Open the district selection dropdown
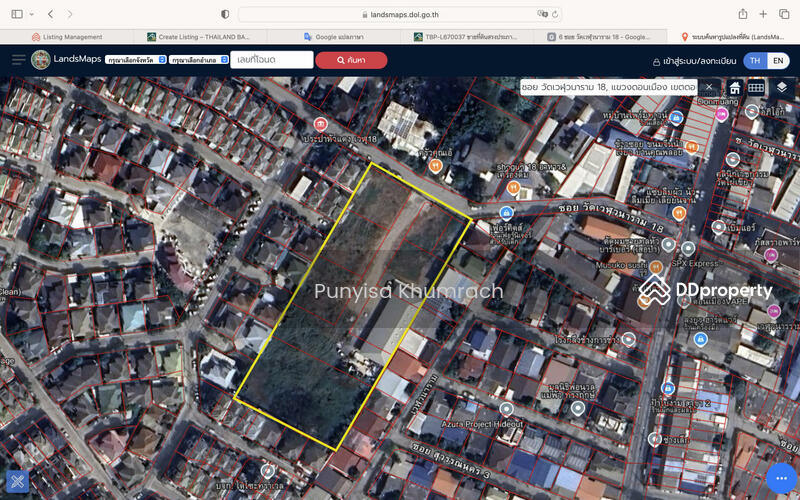Screen dimensions: 800x500 coord(198,60)
